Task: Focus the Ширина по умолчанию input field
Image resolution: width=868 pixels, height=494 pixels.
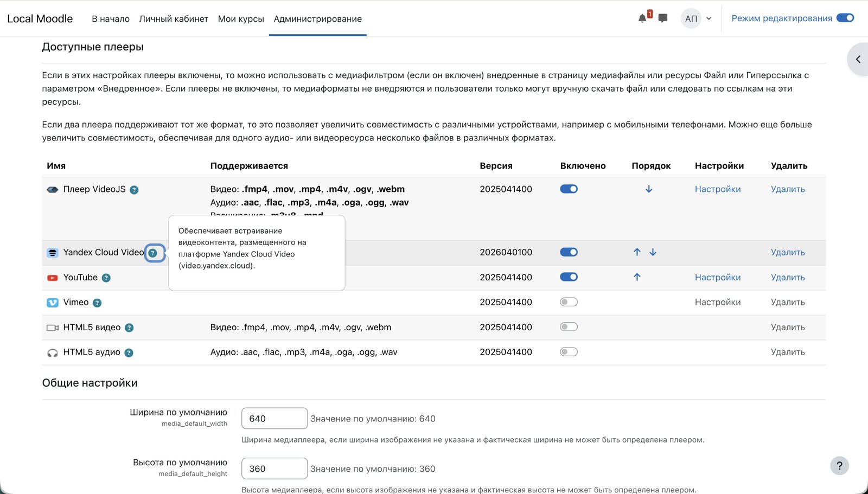Action: click(275, 418)
